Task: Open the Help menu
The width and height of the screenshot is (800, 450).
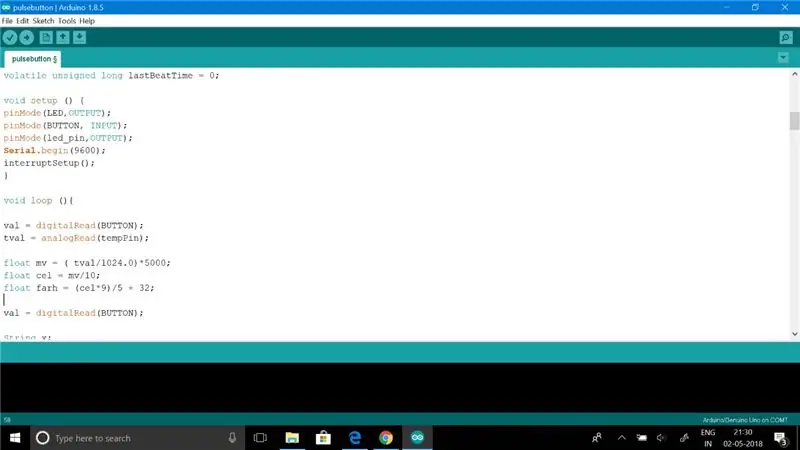Action: click(x=87, y=21)
